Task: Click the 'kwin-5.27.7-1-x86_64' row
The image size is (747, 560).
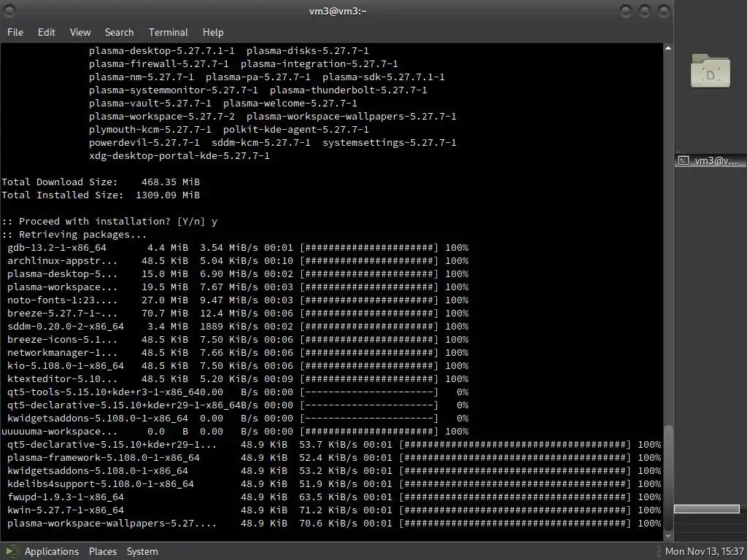Action: pos(334,510)
